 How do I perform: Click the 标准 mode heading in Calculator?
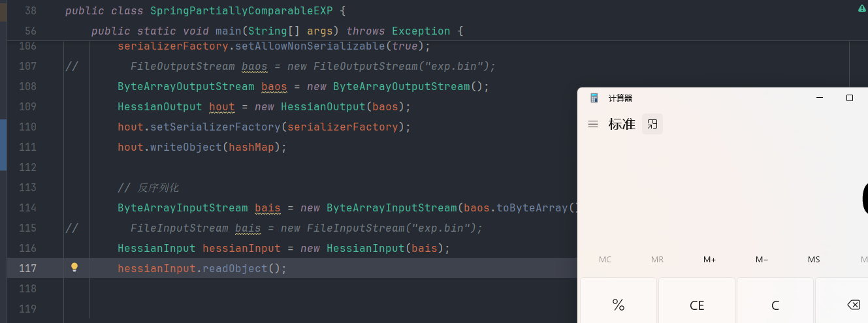tap(622, 124)
